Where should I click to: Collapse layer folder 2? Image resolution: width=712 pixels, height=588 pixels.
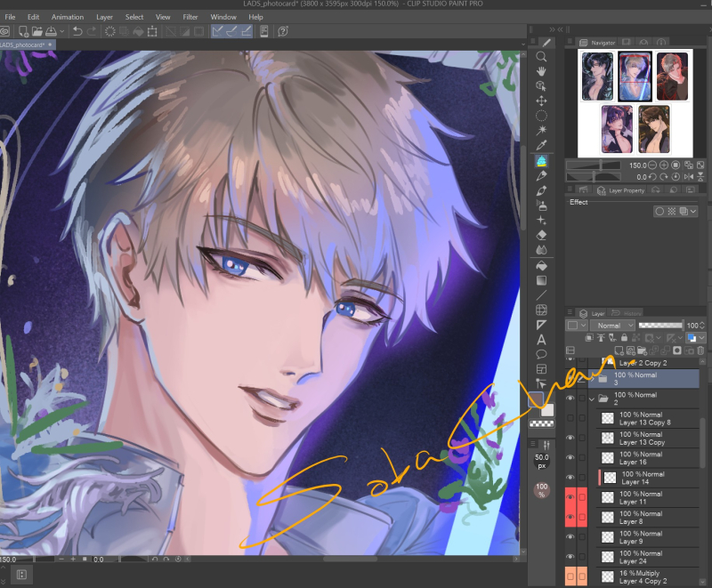(592, 399)
